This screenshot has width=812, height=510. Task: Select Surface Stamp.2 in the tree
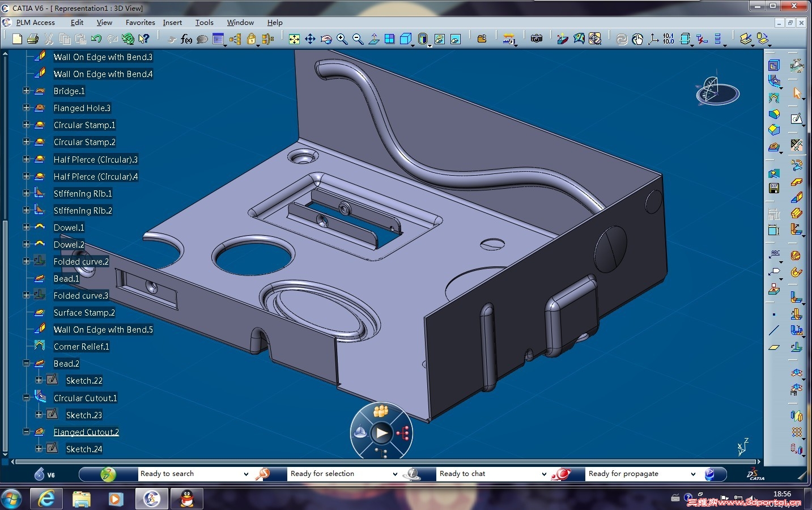click(x=84, y=312)
